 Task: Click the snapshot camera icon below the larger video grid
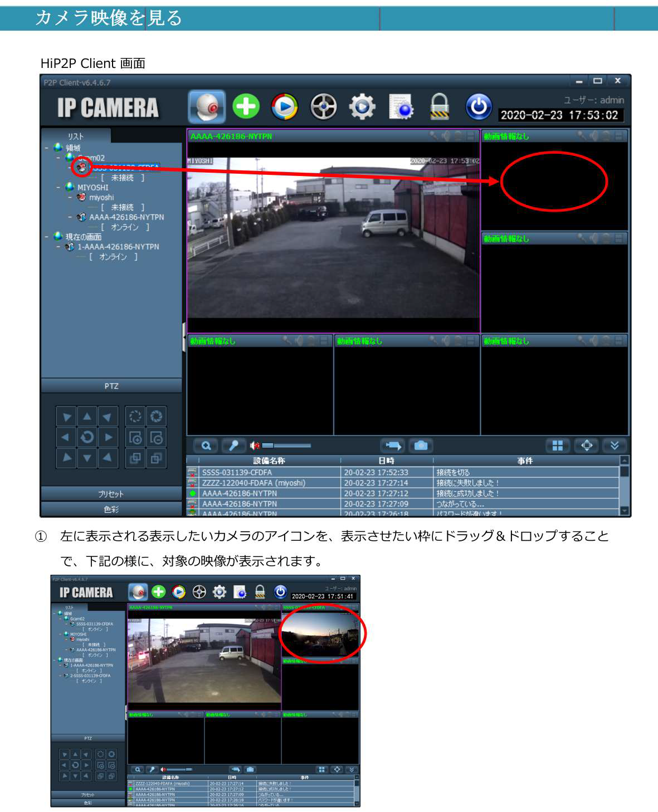(421, 446)
